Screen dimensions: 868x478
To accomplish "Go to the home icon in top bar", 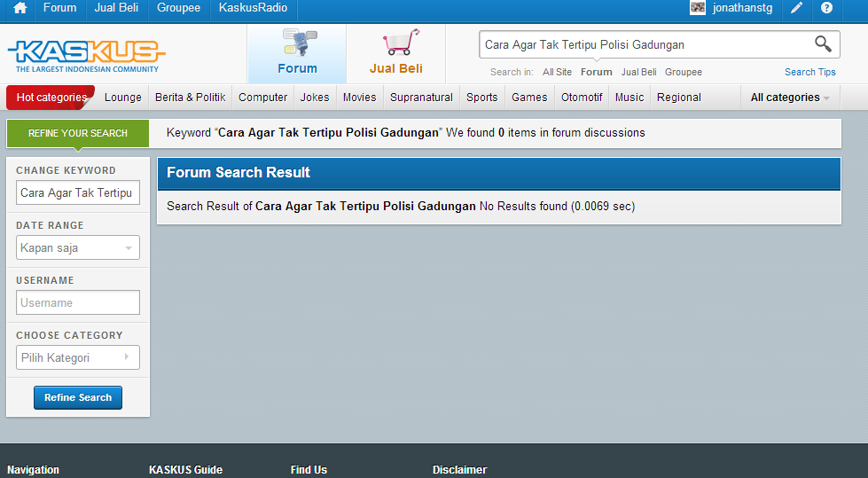I will point(20,8).
